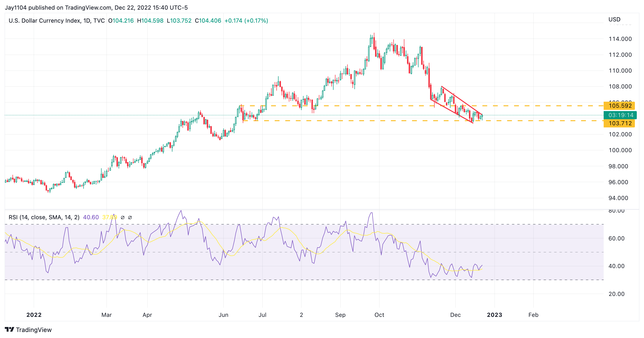Click the green countdown label 03:19:14
The height and width of the screenshot is (338, 644).
(x=620, y=115)
